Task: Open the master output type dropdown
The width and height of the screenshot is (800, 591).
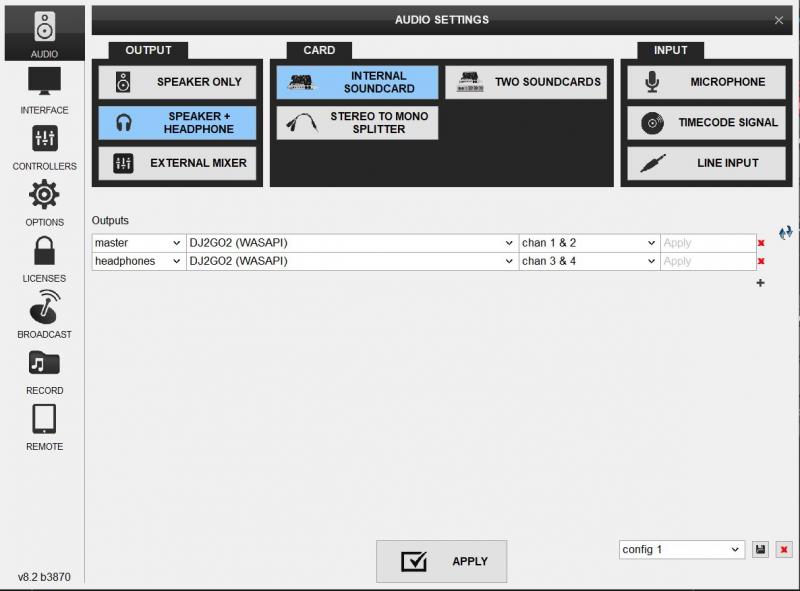Action: (x=139, y=243)
